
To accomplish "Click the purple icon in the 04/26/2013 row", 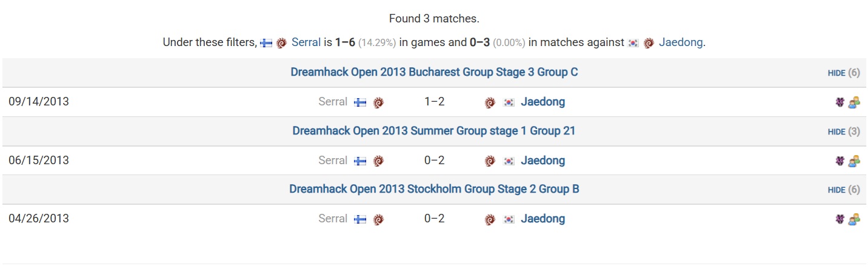I will point(840,219).
